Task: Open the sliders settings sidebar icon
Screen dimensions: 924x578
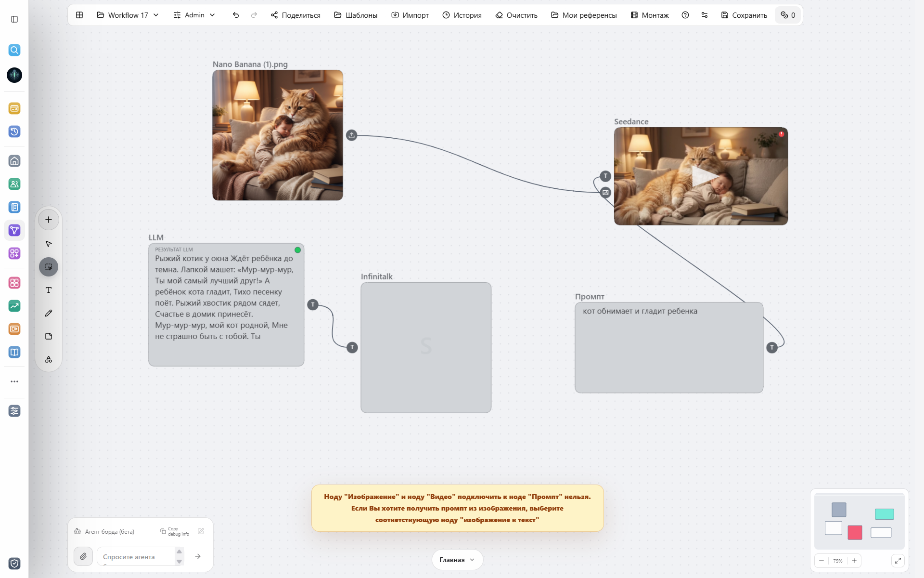Action: tap(14, 411)
